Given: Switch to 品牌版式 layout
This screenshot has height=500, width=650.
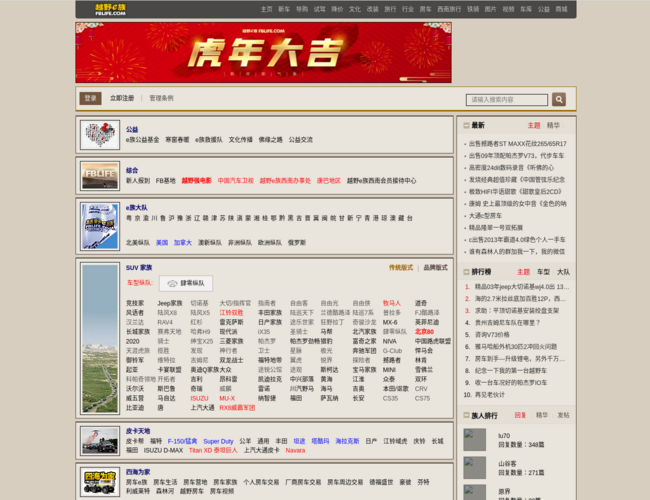Looking at the screenshot, I should click(x=435, y=268).
